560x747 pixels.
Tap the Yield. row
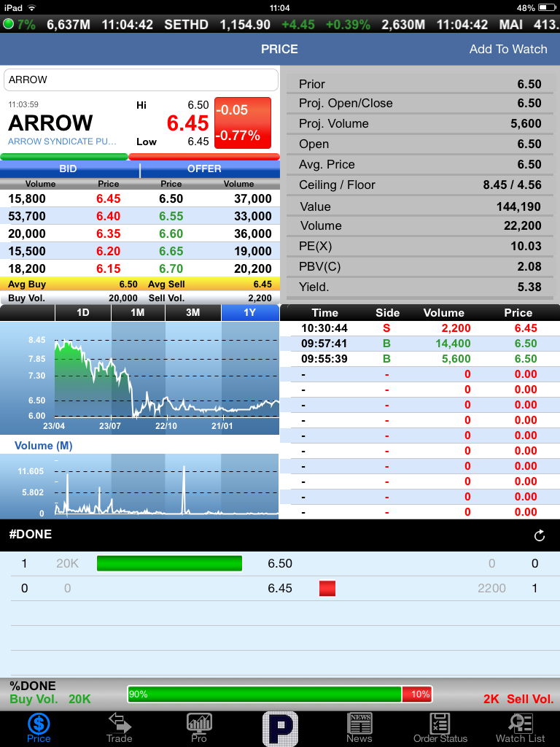click(420, 287)
